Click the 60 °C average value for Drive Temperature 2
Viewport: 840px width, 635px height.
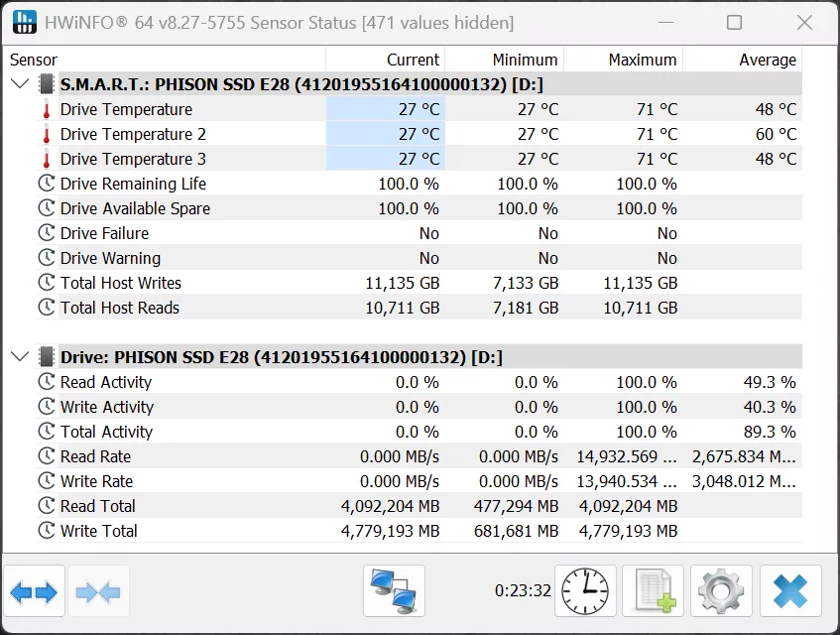coord(776,134)
